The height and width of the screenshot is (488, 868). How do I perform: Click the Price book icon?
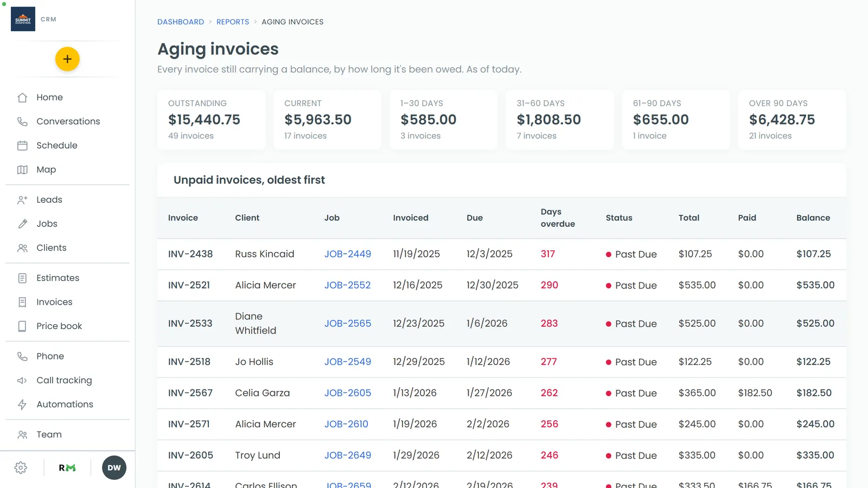click(x=22, y=326)
